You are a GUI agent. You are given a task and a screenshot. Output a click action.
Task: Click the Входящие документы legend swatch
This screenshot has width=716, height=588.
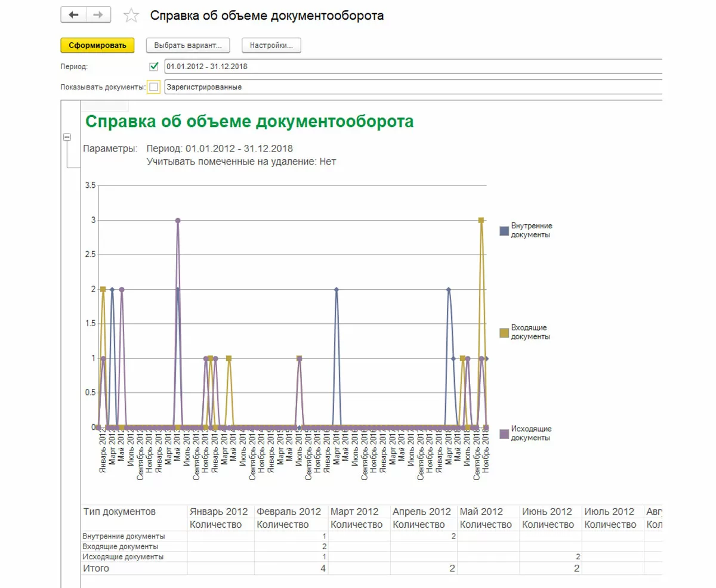pos(504,332)
